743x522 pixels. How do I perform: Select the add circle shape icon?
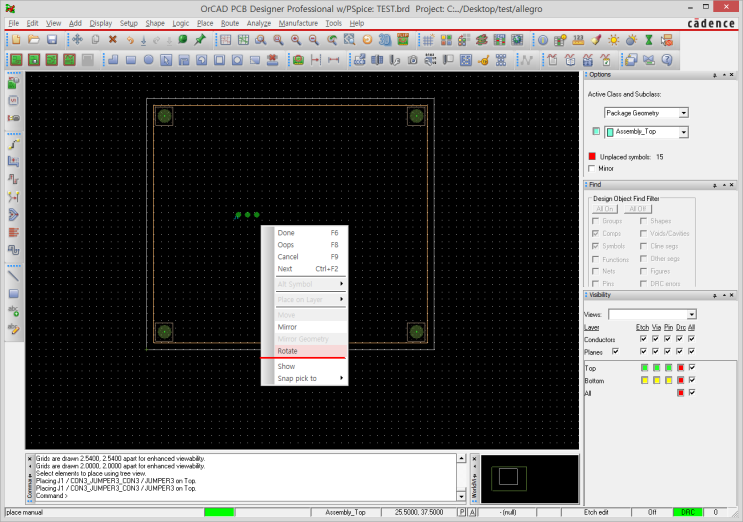pos(149,60)
